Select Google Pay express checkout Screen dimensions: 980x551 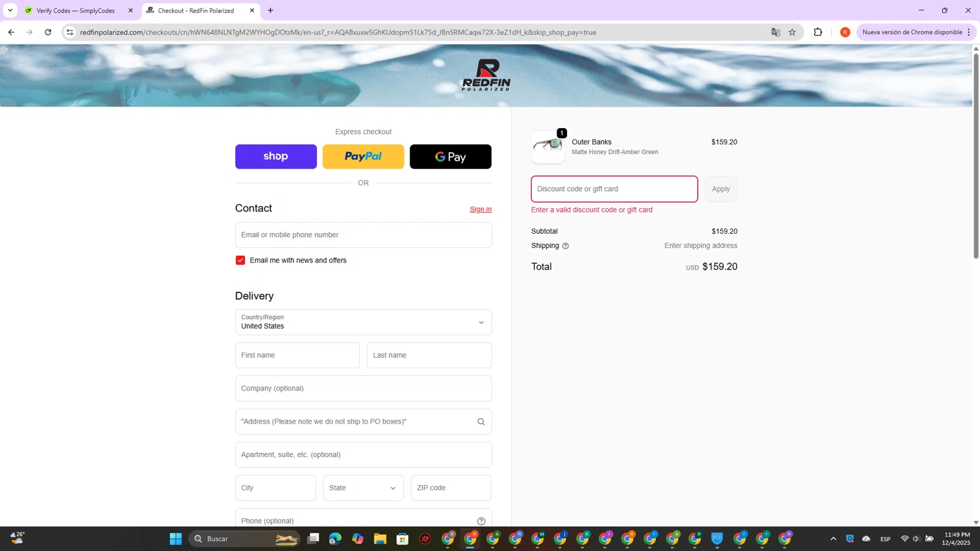point(450,157)
